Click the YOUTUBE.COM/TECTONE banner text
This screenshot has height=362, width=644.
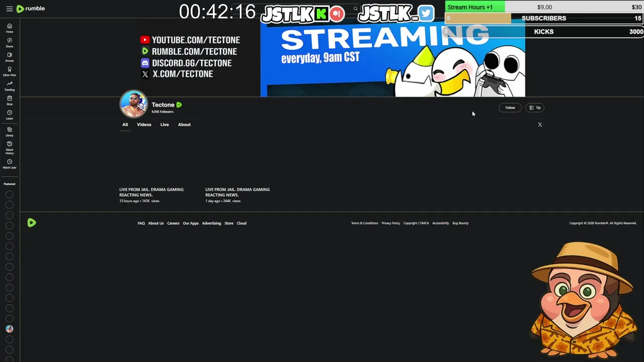coord(196,40)
